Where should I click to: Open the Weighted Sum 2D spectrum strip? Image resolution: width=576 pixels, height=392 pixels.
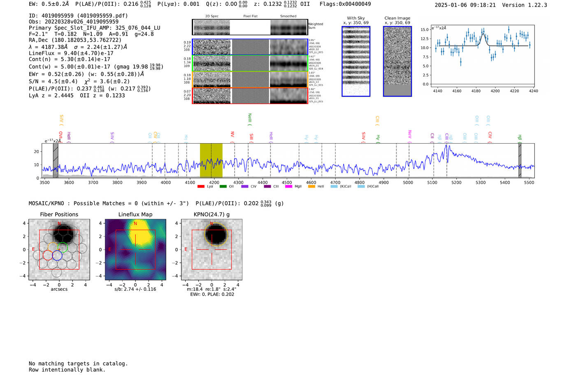(x=250, y=27)
